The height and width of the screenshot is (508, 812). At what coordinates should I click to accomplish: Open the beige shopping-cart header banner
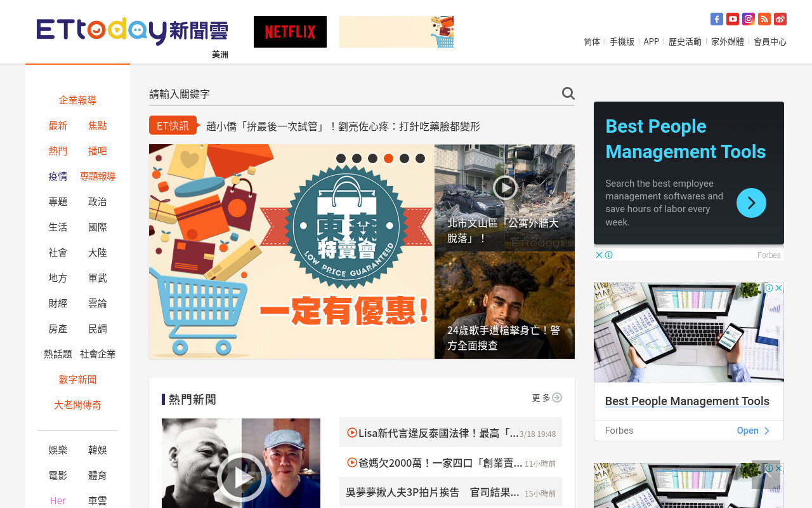tap(396, 32)
